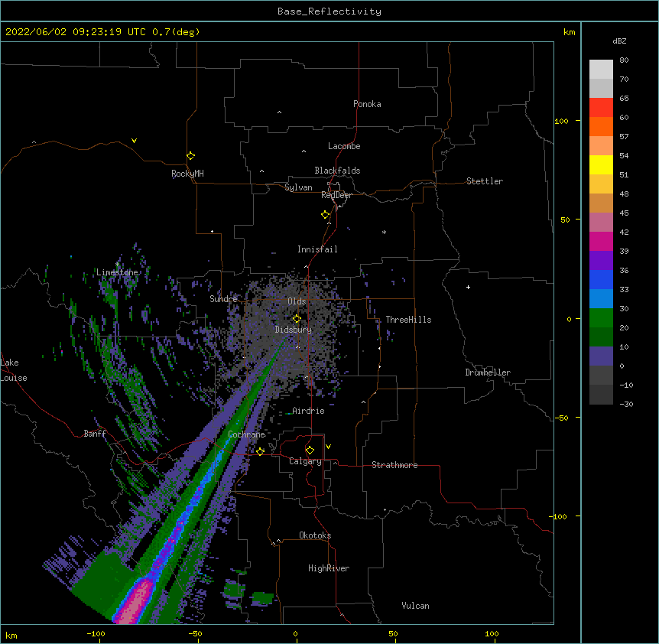Screen dimensions: 659x644
Task: Click the -50 tick on the bottom axis
Action: click(x=196, y=633)
